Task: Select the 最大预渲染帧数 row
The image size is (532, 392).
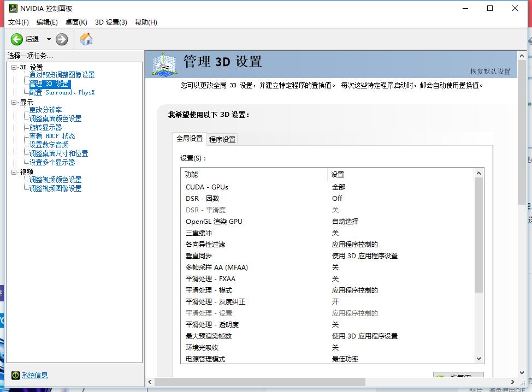Action: 327,336
